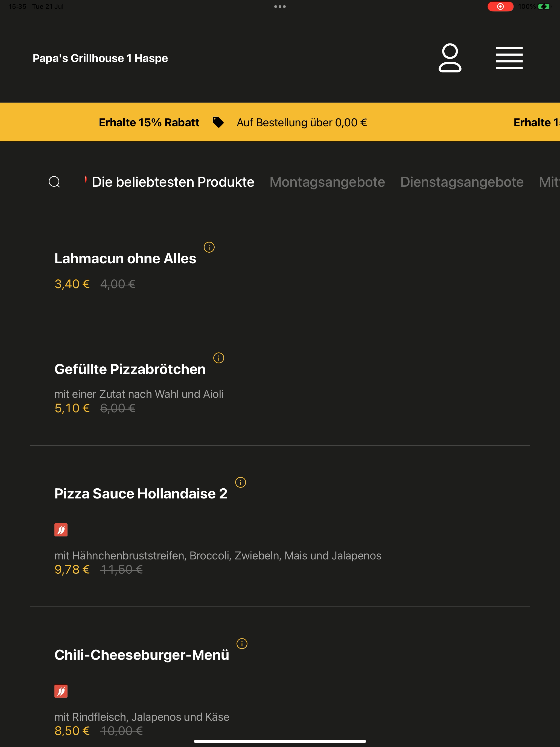Screen dimensions: 560x747
Task: Tap the 3,40 € discounted price
Action: click(x=72, y=284)
